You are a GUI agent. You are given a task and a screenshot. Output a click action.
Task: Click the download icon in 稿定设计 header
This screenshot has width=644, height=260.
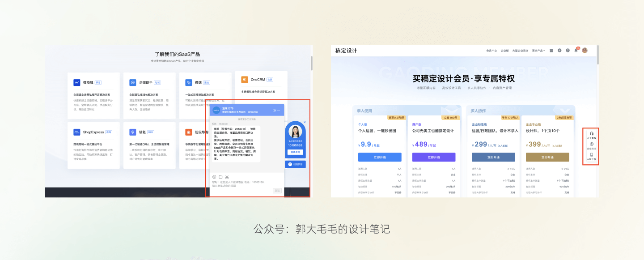[559, 51]
